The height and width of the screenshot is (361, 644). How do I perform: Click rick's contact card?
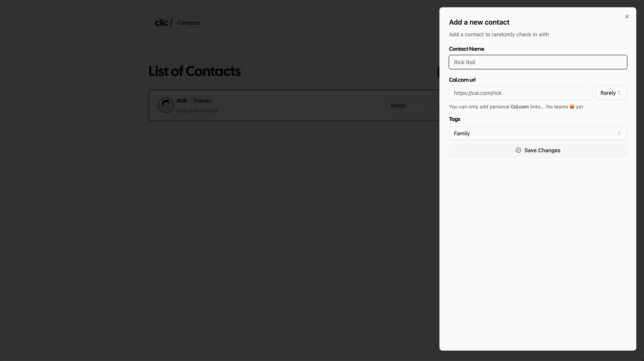(x=300, y=105)
